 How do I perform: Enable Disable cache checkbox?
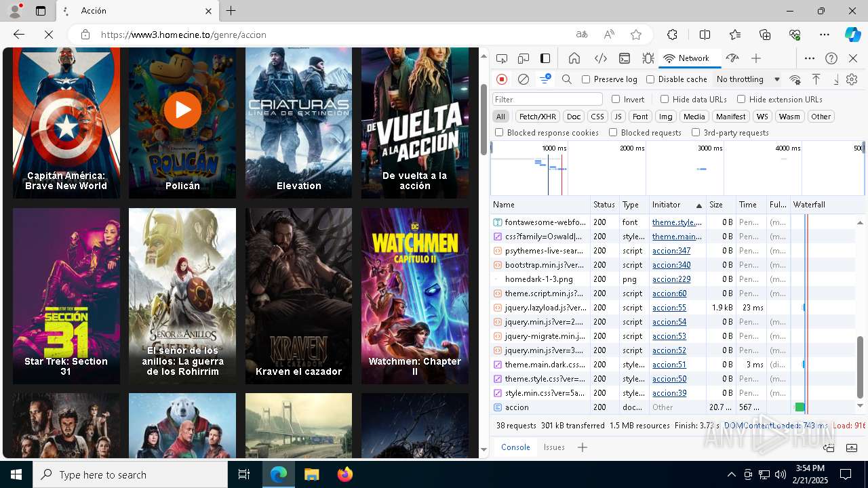[650, 79]
